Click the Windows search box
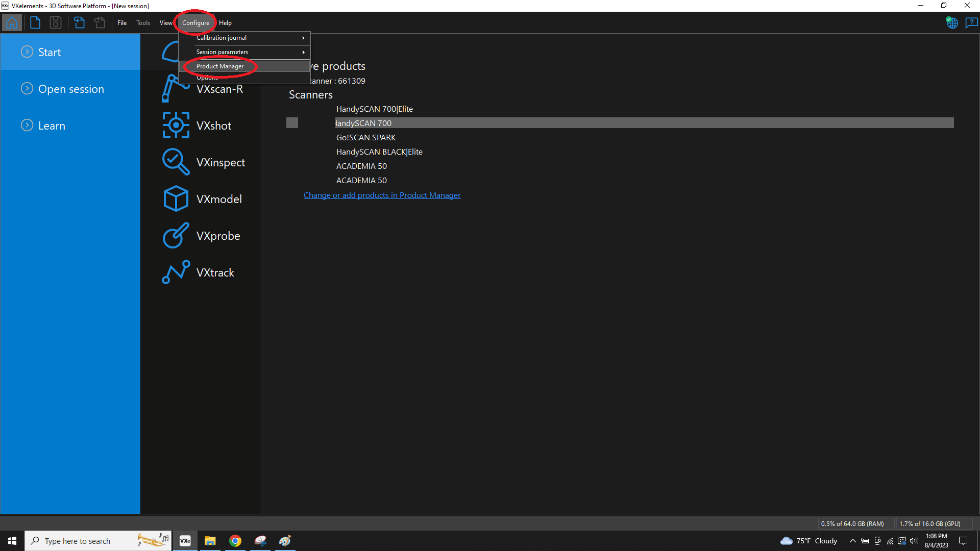 pyautogui.click(x=98, y=541)
